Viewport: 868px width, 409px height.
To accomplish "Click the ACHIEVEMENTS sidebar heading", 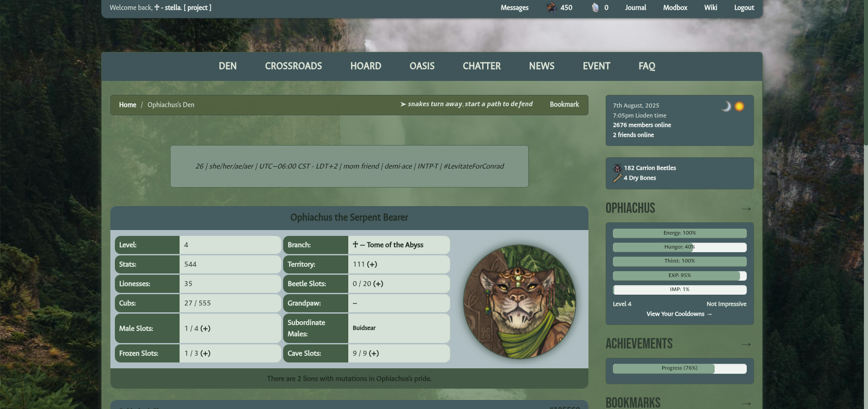I will coord(639,344).
